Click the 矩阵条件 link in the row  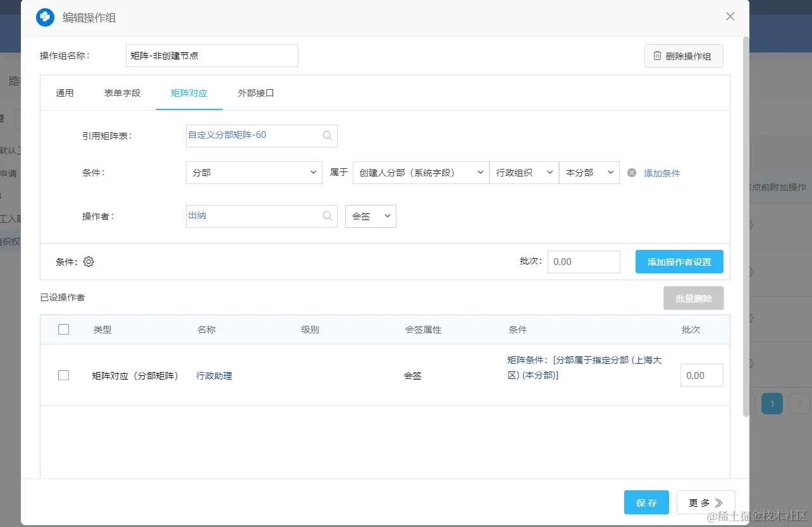point(584,368)
